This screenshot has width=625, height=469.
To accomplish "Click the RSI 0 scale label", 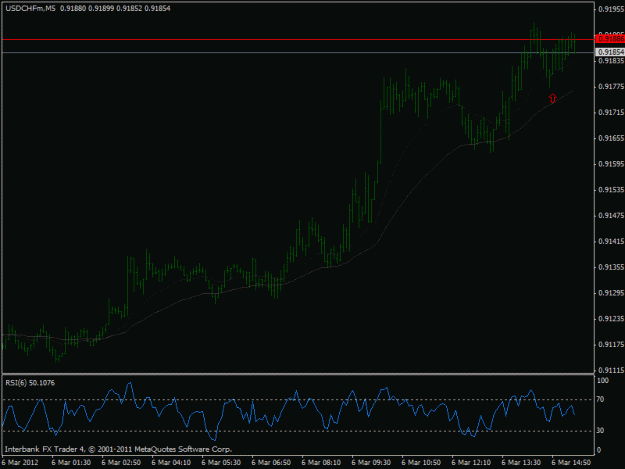I will [x=598, y=450].
